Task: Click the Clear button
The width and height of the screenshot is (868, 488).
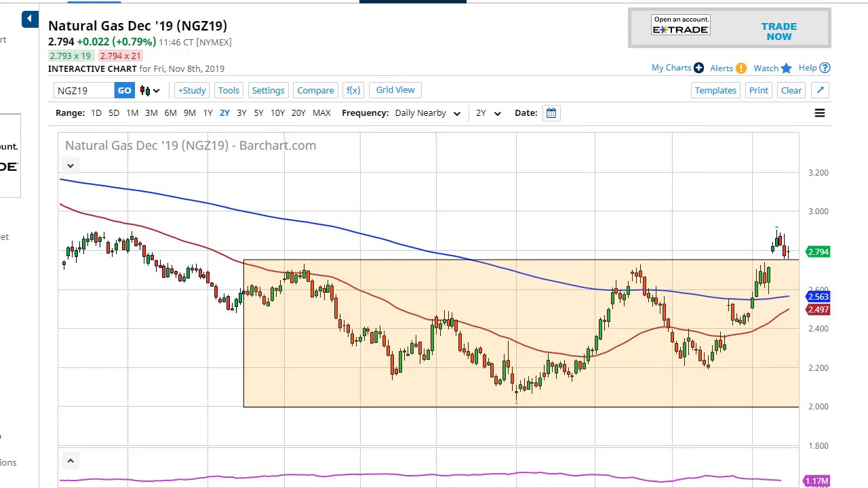Action: [x=791, y=90]
